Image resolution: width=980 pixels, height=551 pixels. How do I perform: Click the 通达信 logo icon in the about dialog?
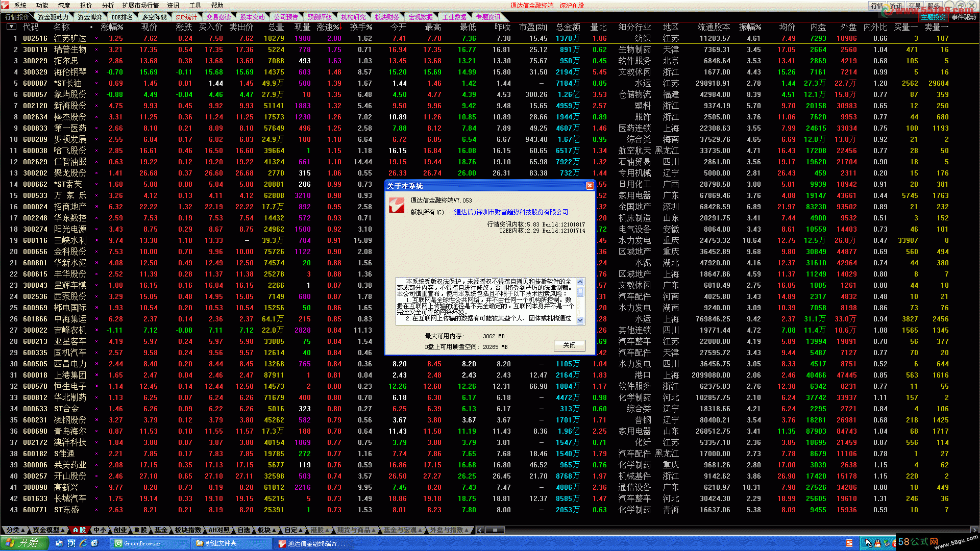397,205
